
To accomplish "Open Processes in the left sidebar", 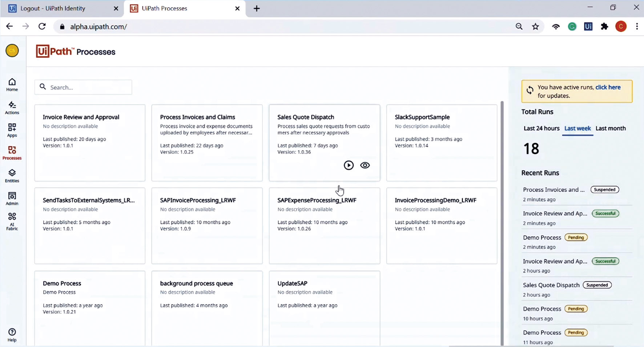I will [12, 153].
